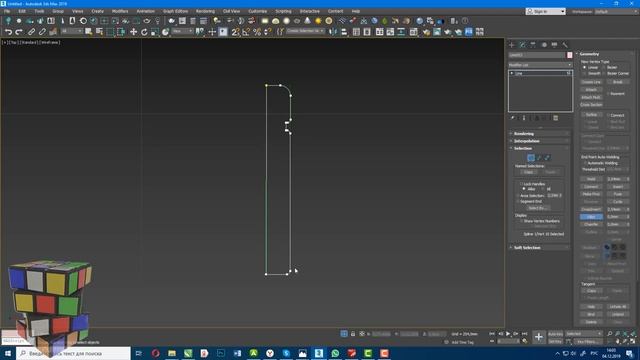Toggle the Angle Snap icon
Screen dimensions: 640x360
click(x=246, y=32)
